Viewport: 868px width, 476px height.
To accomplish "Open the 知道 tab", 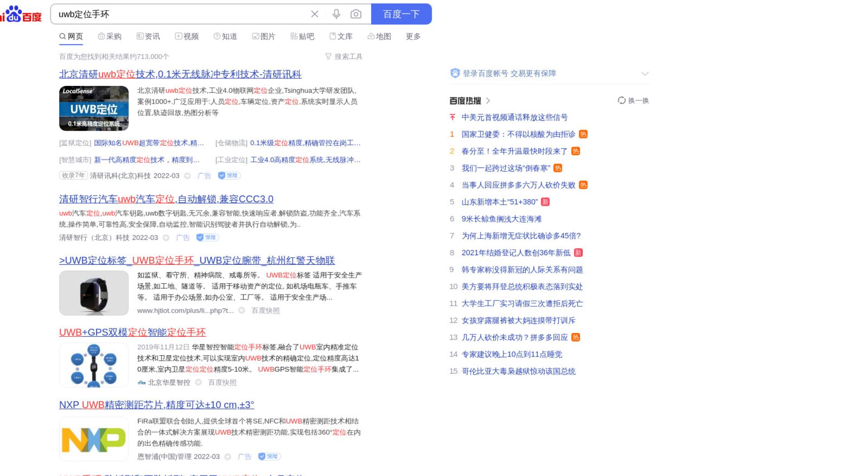I will coord(225,36).
